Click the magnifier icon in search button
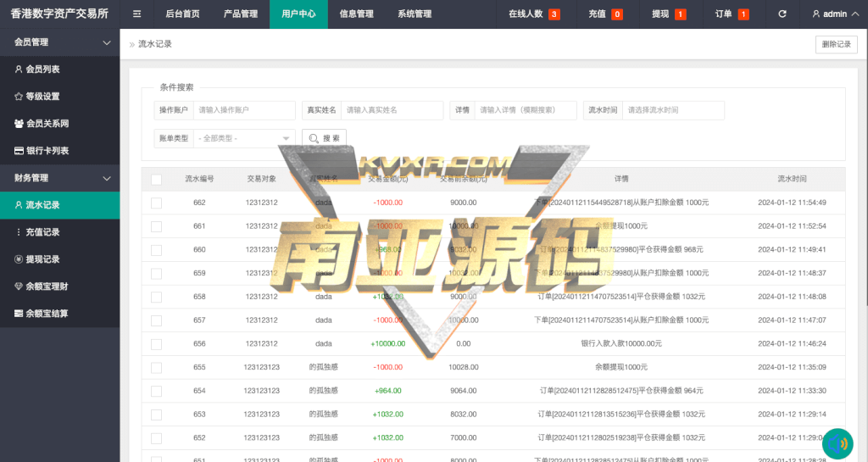This screenshot has width=868, height=462. pyautogui.click(x=314, y=138)
